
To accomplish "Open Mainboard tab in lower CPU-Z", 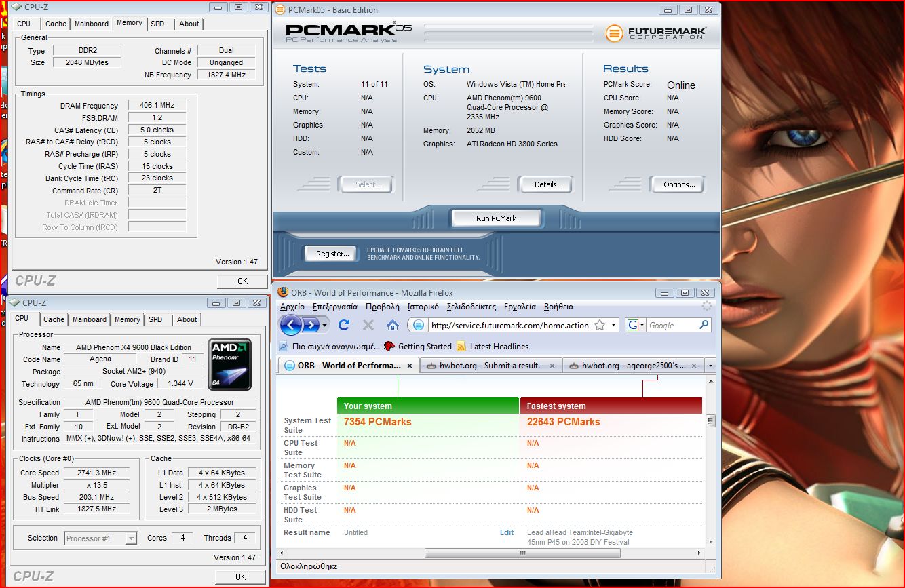I will [x=90, y=319].
